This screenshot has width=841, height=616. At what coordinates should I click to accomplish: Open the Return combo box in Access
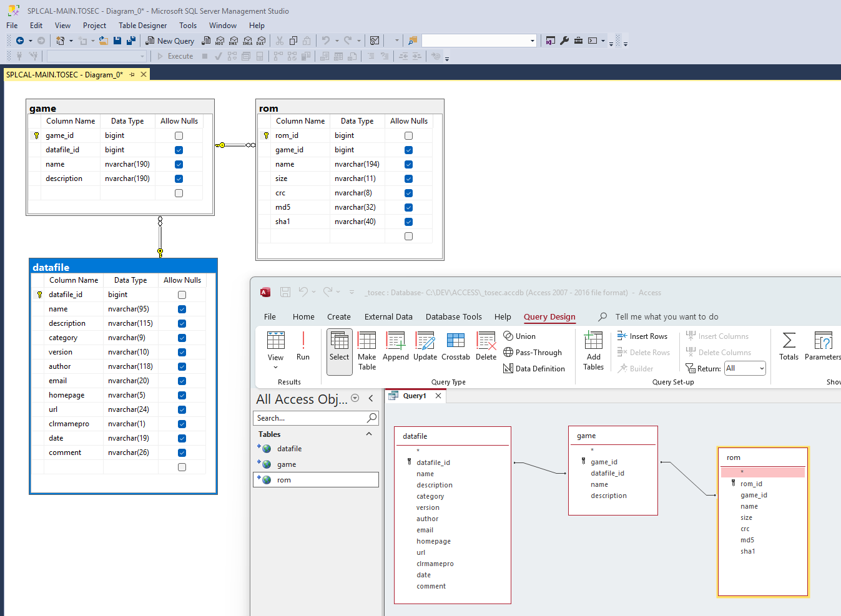point(745,368)
